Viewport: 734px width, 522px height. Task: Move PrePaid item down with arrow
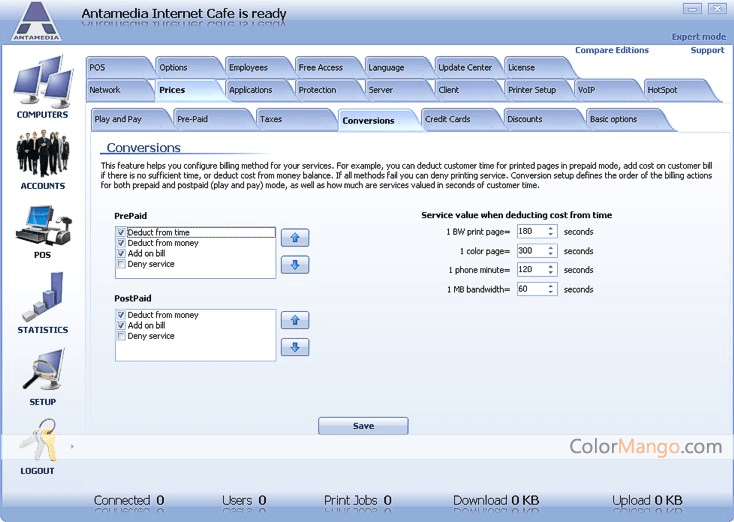(295, 265)
